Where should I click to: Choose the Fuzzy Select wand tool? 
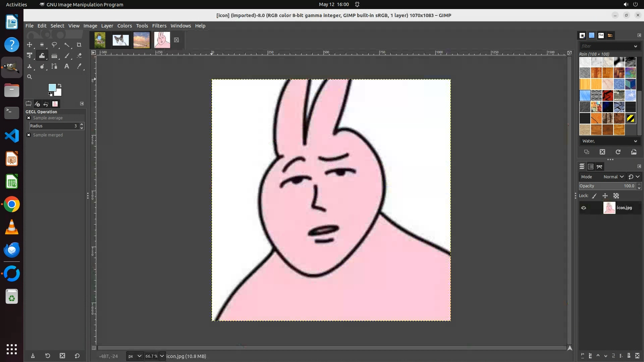point(67,45)
